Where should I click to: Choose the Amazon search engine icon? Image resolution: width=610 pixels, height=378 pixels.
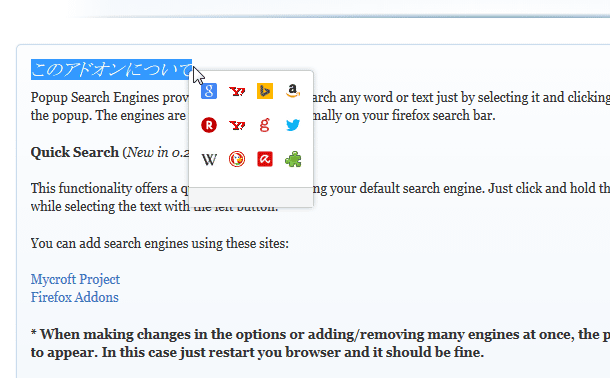293,91
